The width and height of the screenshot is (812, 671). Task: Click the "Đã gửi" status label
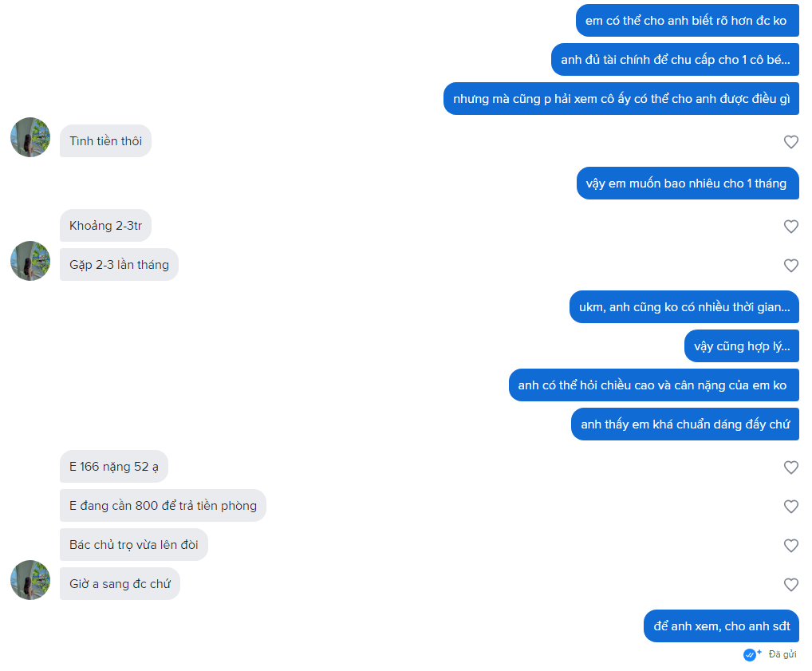coord(782,654)
